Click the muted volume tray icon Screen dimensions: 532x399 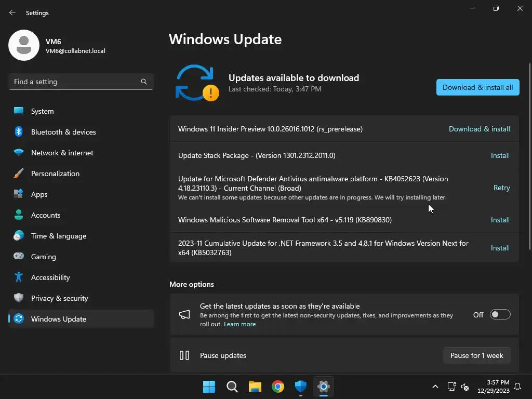tap(465, 387)
